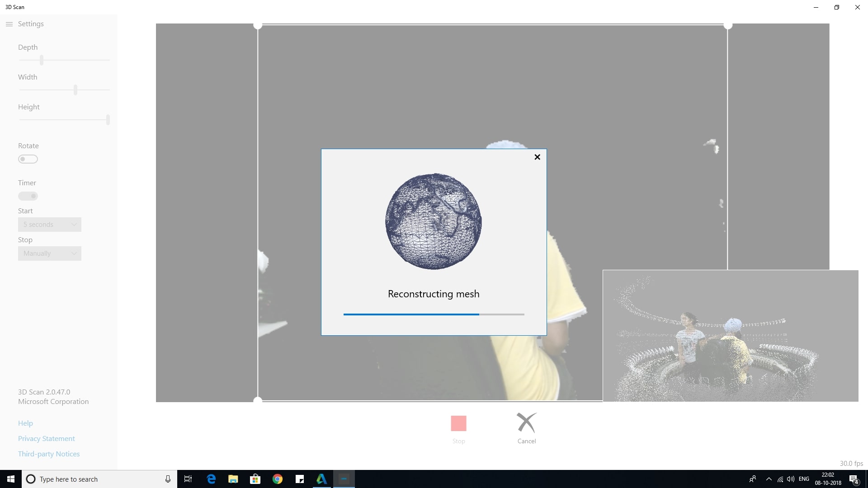868x488 pixels.
Task: Show hidden system tray icons
Action: (769, 479)
